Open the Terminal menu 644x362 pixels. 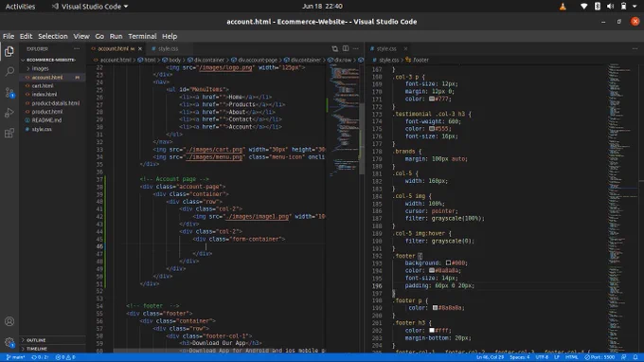pos(142,36)
